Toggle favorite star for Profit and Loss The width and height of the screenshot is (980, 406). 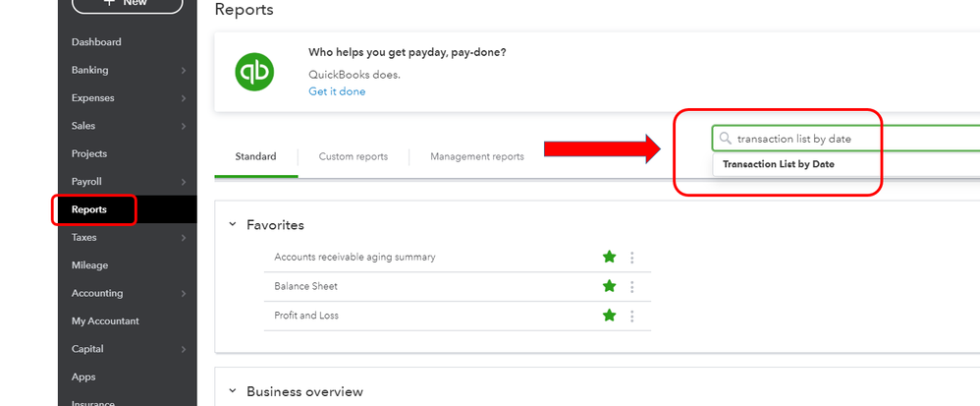610,316
